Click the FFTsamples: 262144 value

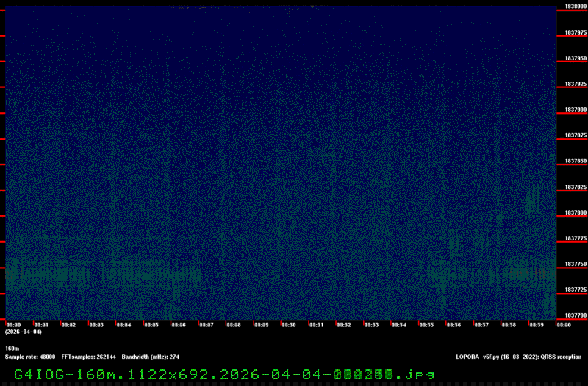[88, 357]
